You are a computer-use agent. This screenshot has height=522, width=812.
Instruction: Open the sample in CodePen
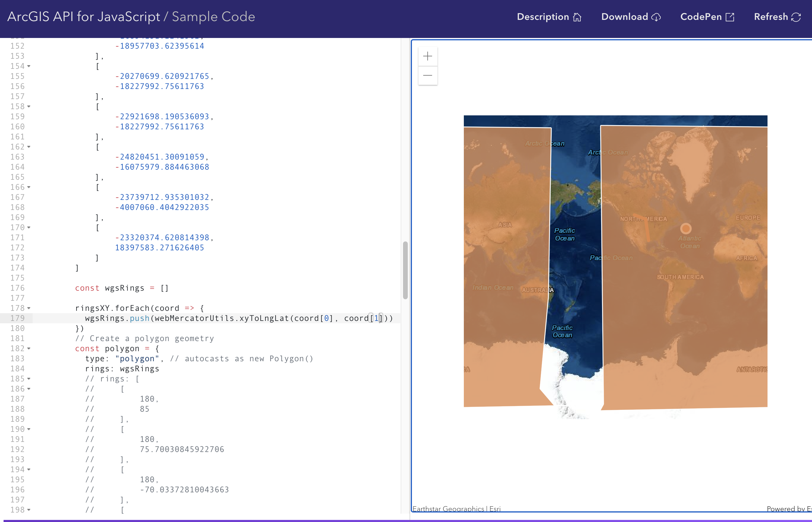click(701, 17)
